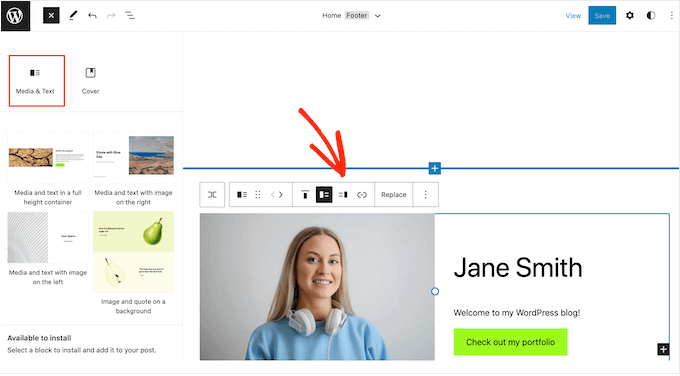Insert the Cover block
Image resolution: width=680 pixels, height=376 pixels.
91,81
